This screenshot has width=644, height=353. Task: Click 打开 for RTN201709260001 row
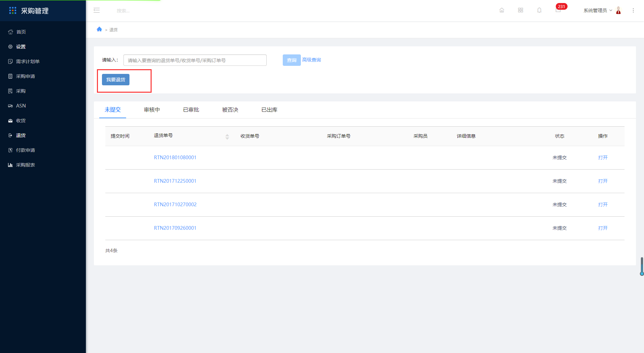[x=603, y=228]
